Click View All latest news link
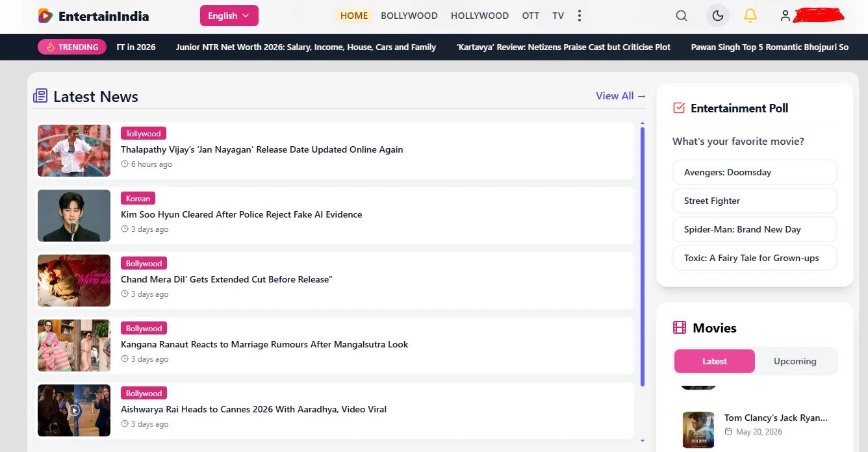 621,96
